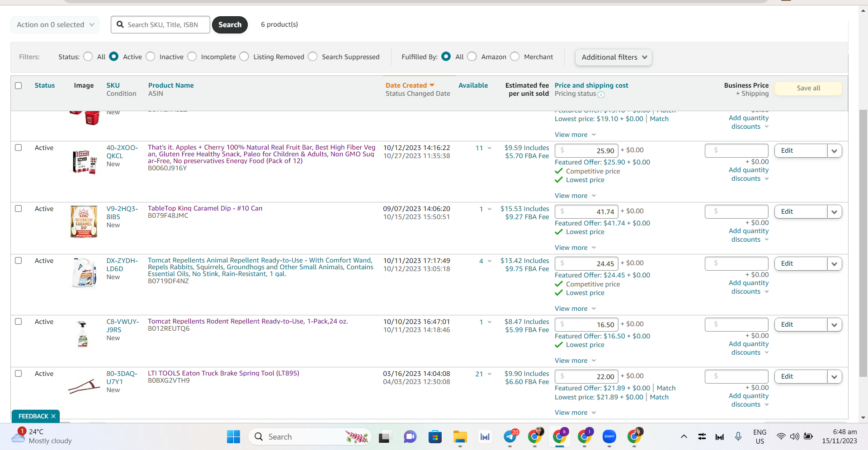Sort by Date Created column header
This screenshot has height=450, width=868.
pyautogui.click(x=410, y=85)
